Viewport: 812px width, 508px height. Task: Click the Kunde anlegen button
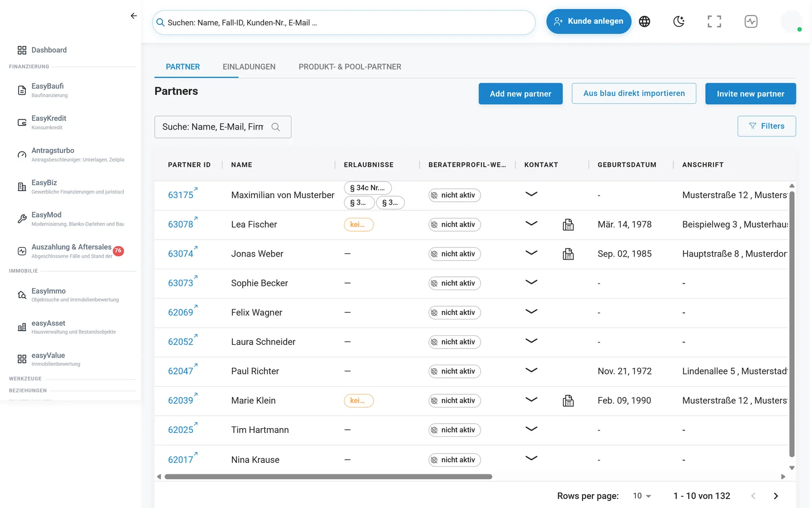[589, 21]
